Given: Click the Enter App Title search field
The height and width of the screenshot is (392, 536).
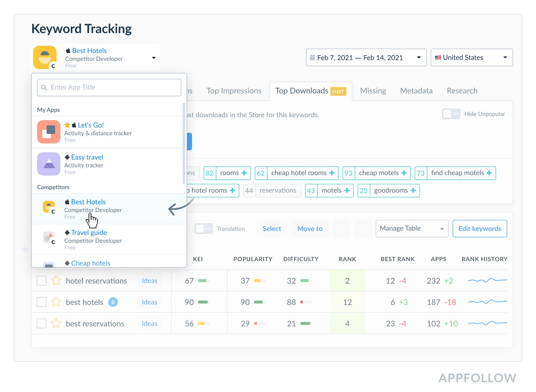Looking at the screenshot, I should click(109, 88).
